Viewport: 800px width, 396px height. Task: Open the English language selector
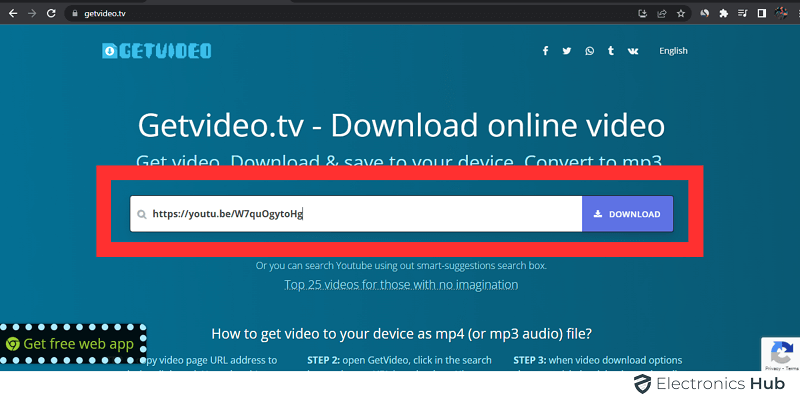point(673,51)
